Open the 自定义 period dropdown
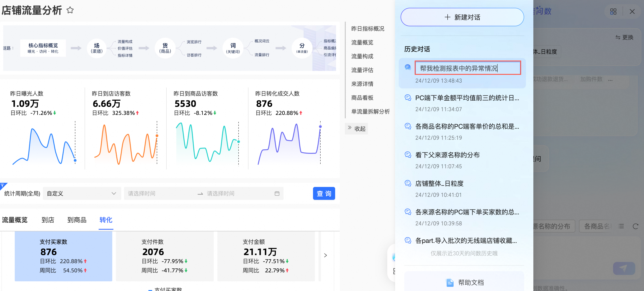Image resolution: width=644 pixels, height=291 pixels. tap(82, 193)
